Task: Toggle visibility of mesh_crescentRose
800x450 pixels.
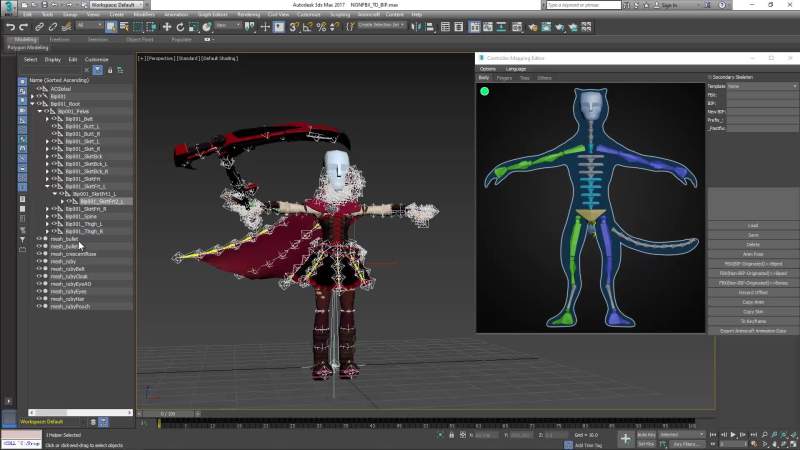Action: coord(39,254)
